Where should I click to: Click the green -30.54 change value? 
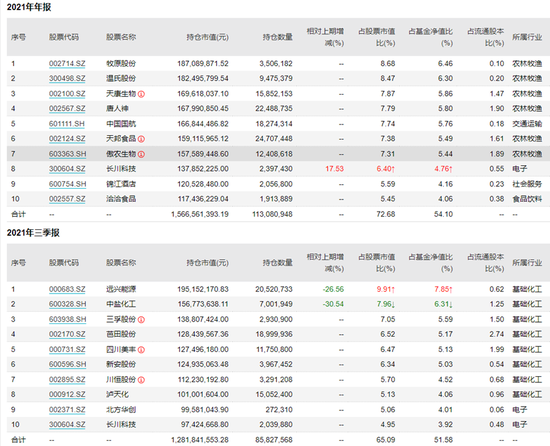[x=333, y=304]
